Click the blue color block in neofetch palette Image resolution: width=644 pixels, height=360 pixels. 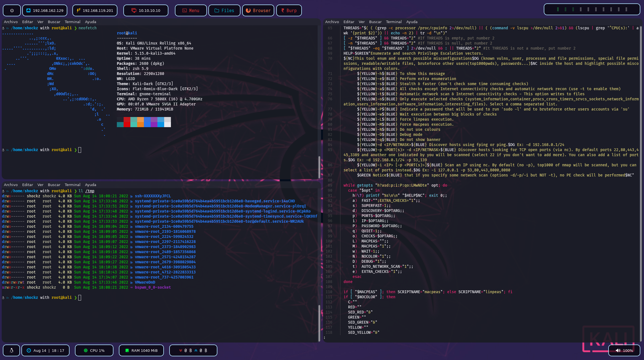[x=147, y=122]
